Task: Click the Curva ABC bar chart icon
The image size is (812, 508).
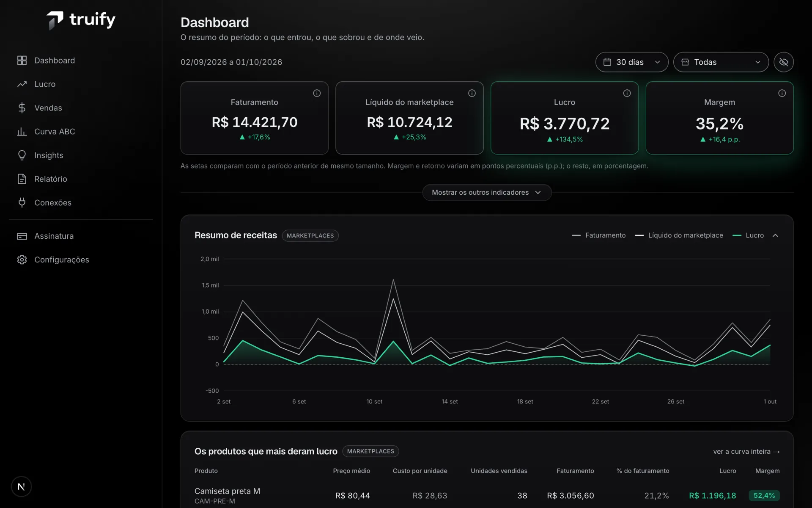Action: (22, 132)
